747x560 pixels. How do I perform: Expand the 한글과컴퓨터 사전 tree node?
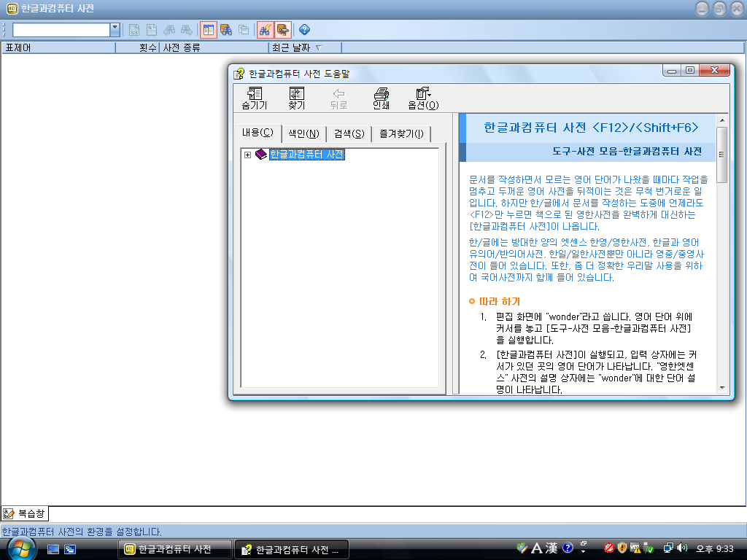click(x=248, y=155)
